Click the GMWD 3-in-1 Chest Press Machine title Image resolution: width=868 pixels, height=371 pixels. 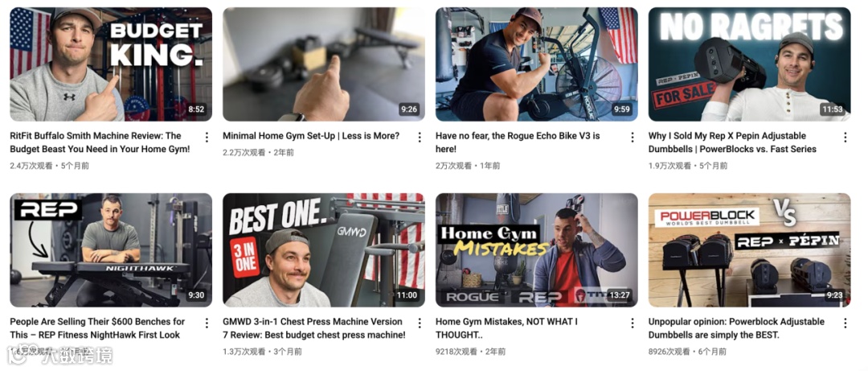coord(314,328)
